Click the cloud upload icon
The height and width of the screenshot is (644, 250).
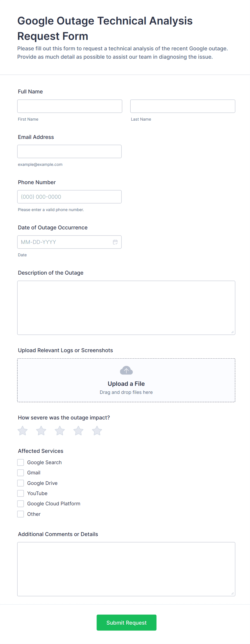coord(126,370)
